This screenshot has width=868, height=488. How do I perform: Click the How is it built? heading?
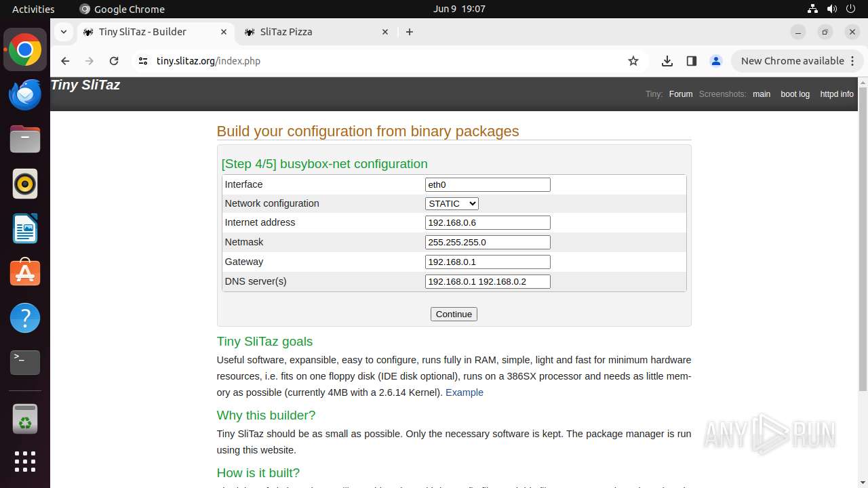pyautogui.click(x=258, y=473)
